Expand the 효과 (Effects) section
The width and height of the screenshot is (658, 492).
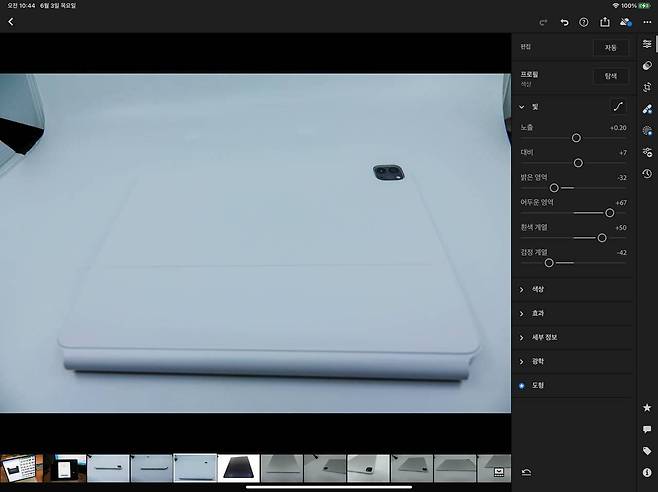point(538,313)
